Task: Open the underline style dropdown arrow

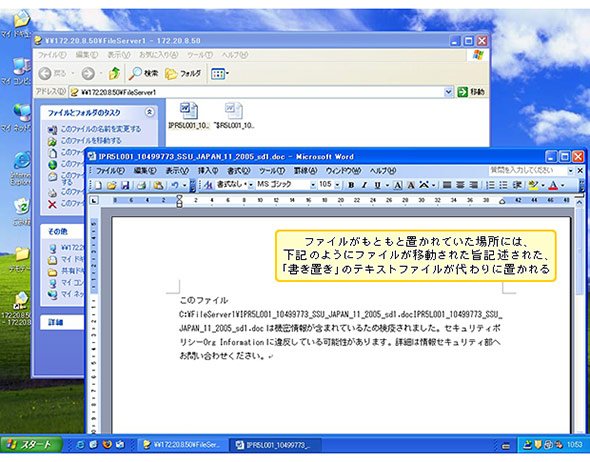Action: click(387, 185)
